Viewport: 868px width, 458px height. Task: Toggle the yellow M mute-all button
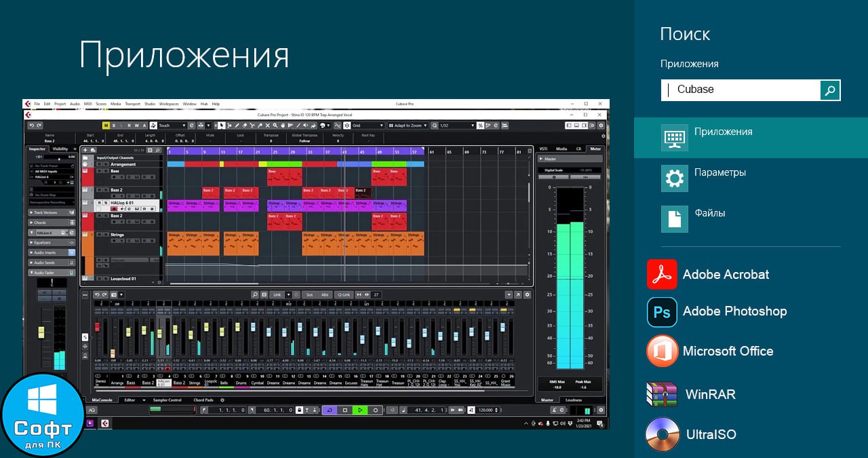106,126
